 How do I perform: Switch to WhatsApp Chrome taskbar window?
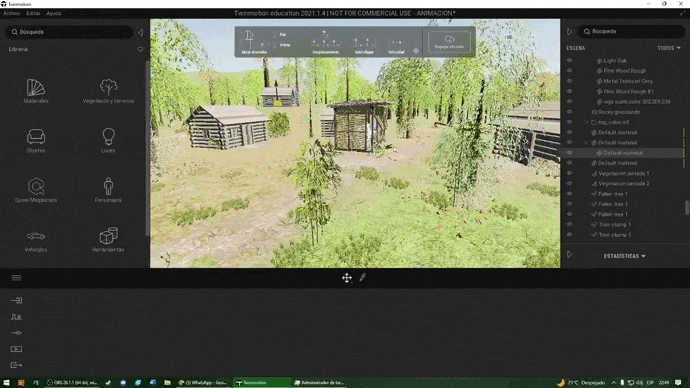click(x=202, y=383)
